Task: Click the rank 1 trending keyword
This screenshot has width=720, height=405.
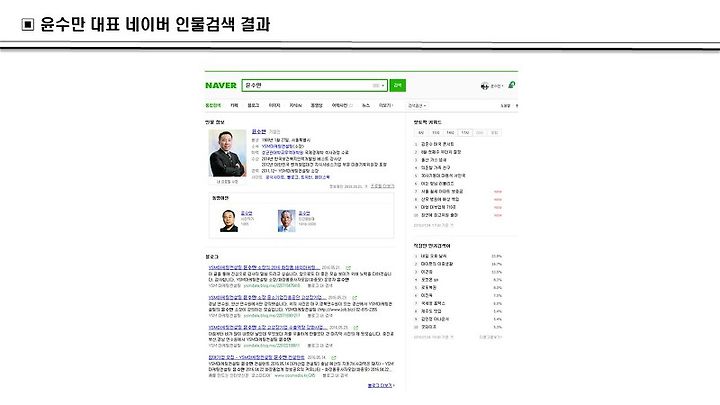Action: [x=438, y=144]
